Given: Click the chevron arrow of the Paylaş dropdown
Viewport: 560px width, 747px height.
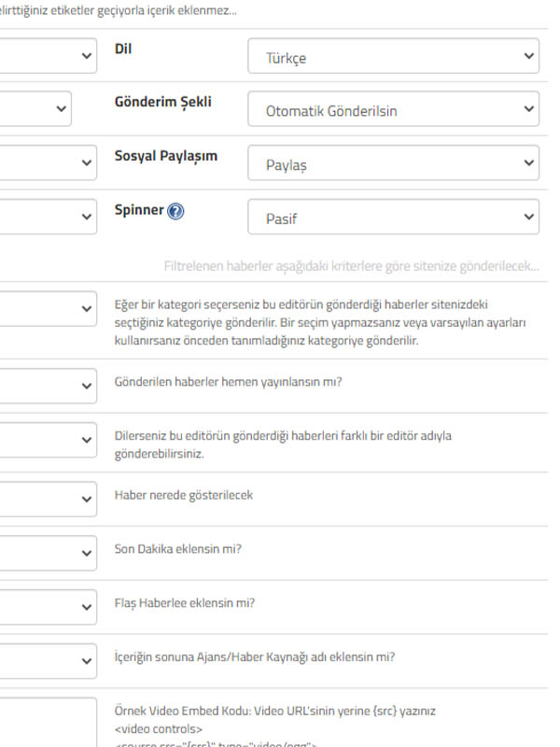Looking at the screenshot, I should (x=529, y=164).
